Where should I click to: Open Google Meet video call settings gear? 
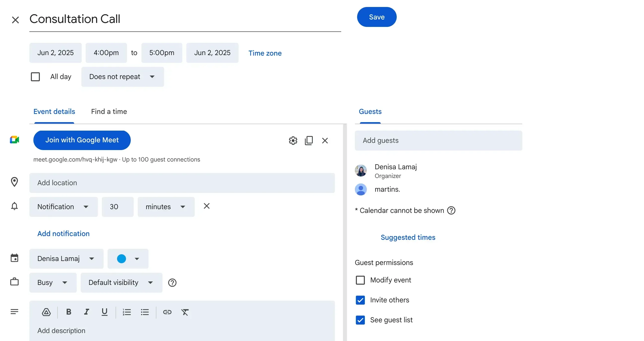[293, 140]
